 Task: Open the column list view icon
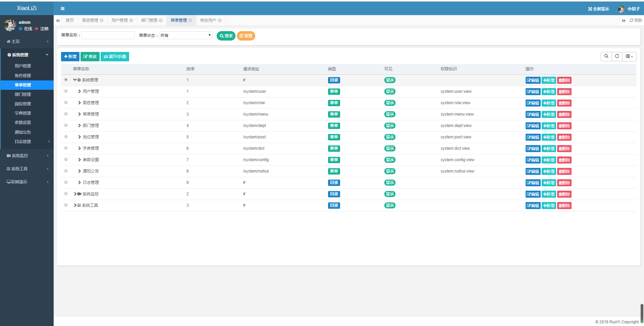coord(629,56)
